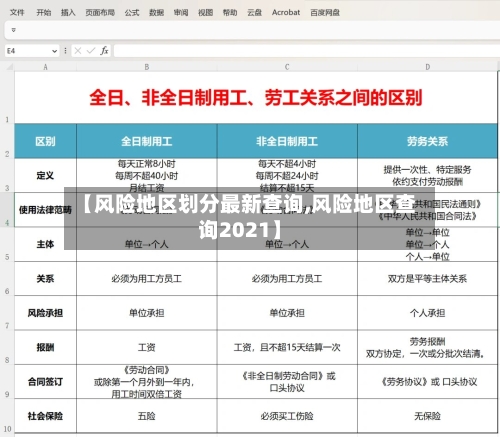The width and height of the screenshot is (500, 437).
Task: Expand the quick access toolbar customize arrow
Action: 14,30
